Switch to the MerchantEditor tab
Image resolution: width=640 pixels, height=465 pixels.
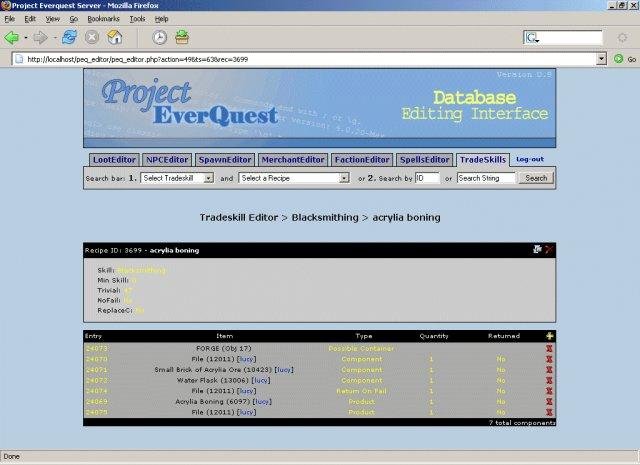pos(293,160)
